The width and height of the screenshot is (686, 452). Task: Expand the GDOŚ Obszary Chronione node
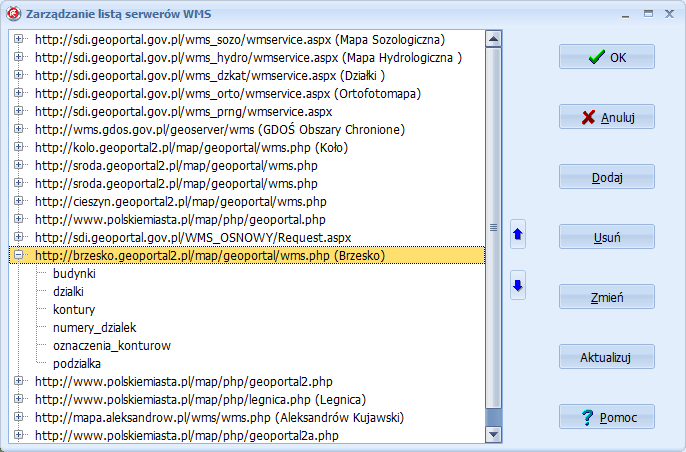(x=18, y=129)
